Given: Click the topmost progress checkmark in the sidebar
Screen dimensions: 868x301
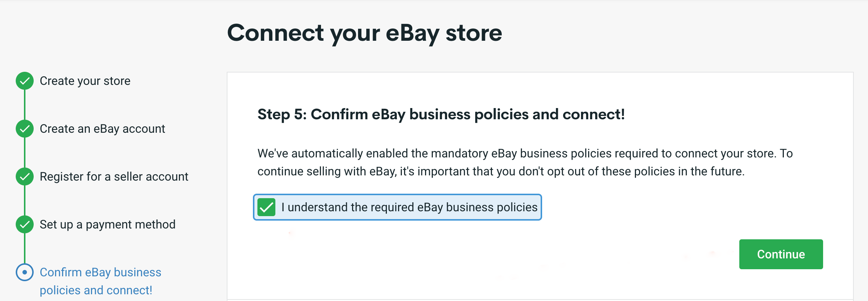Looking at the screenshot, I should point(24,80).
